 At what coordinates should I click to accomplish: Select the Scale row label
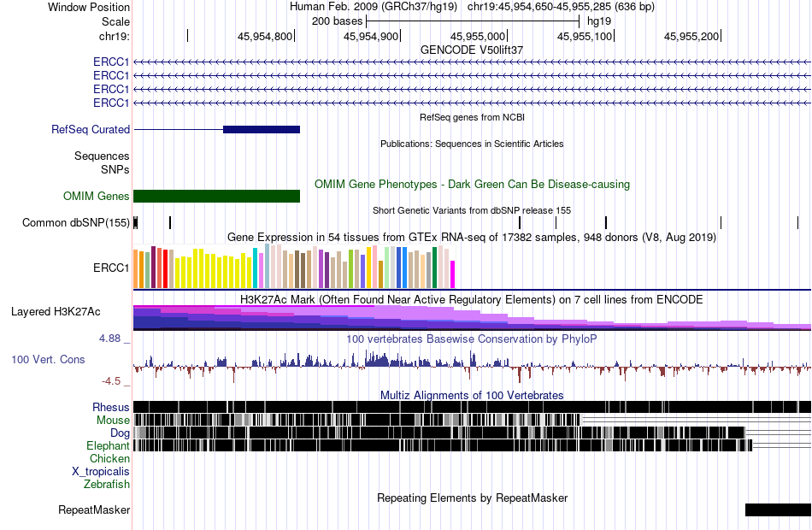click(x=115, y=21)
